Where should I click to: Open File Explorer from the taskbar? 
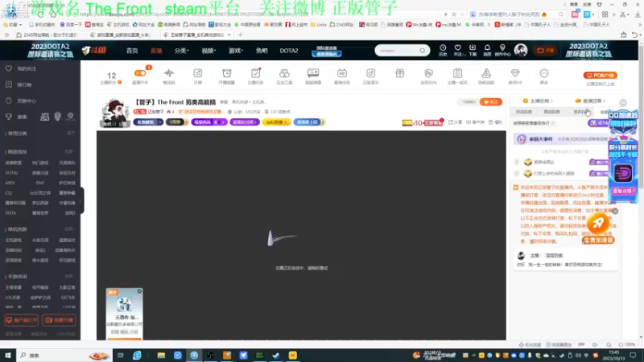pos(161,356)
